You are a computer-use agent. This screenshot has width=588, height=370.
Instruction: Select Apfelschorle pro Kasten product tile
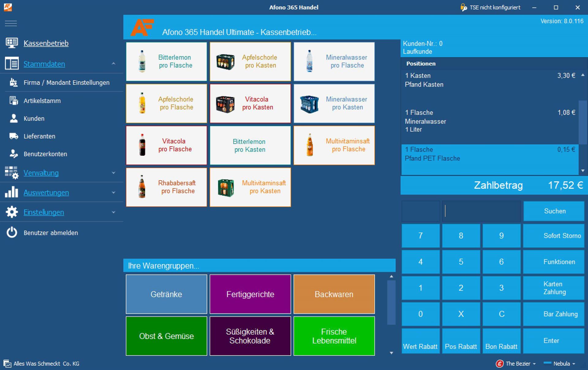250,62
